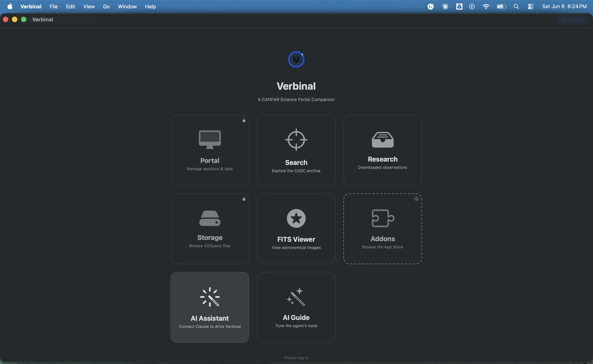593x364 pixels.
Task: Click "Connect Claude to drive Verbinal" text
Action: tap(210, 327)
